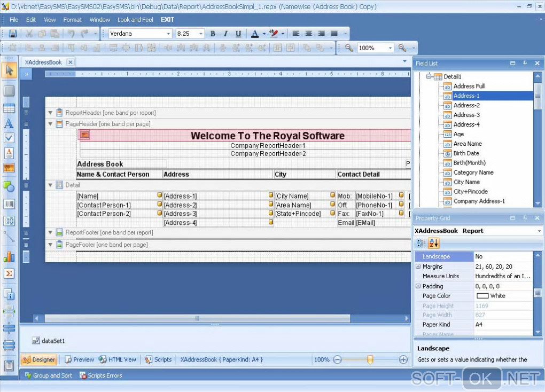
Task: Open the Format menu
Action: pos(72,20)
